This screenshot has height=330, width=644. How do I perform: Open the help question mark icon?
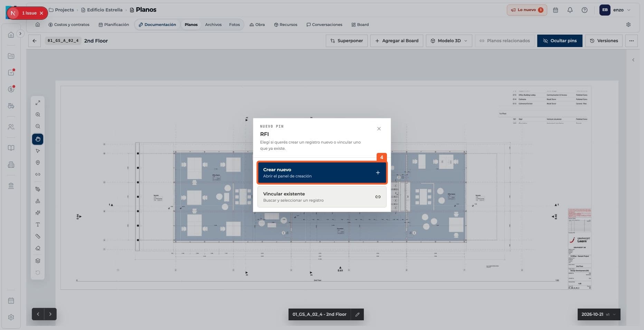pyautogui.click(x=585, y=10)
